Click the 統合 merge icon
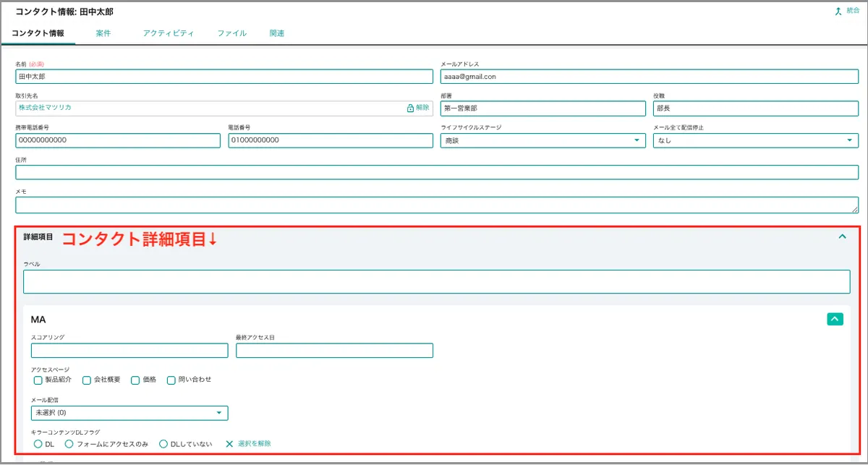This screenshot has height=465, width=868. tap(838, 11)
